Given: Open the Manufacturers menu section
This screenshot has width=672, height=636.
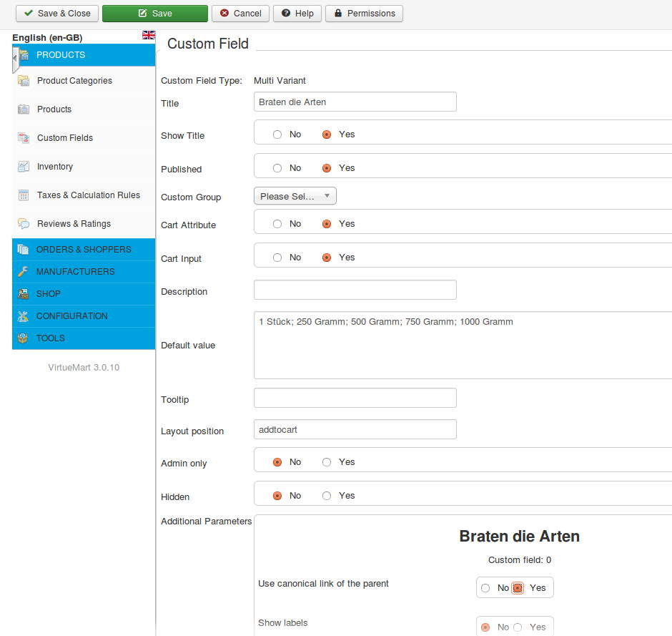Looking at the screenshot, I should [x=75, y=272].
